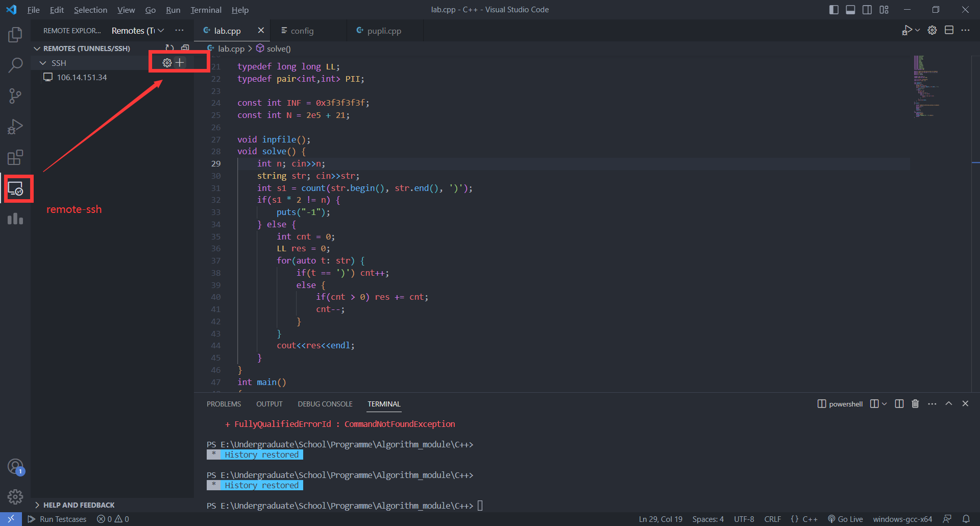This screenshot has width=980, height=526.
Task: Open Manage gear in activity bar
Action: pos(15,496)
